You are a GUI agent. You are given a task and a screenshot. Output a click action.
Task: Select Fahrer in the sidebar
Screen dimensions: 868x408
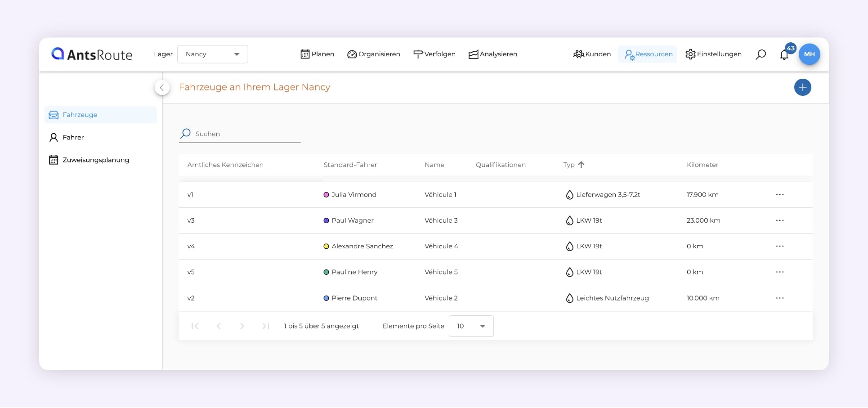[73, 138]
